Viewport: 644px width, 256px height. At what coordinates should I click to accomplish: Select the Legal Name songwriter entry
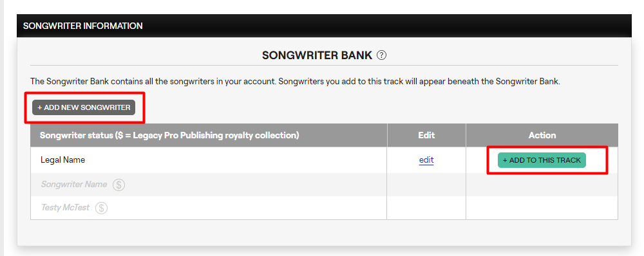[63, 160]
